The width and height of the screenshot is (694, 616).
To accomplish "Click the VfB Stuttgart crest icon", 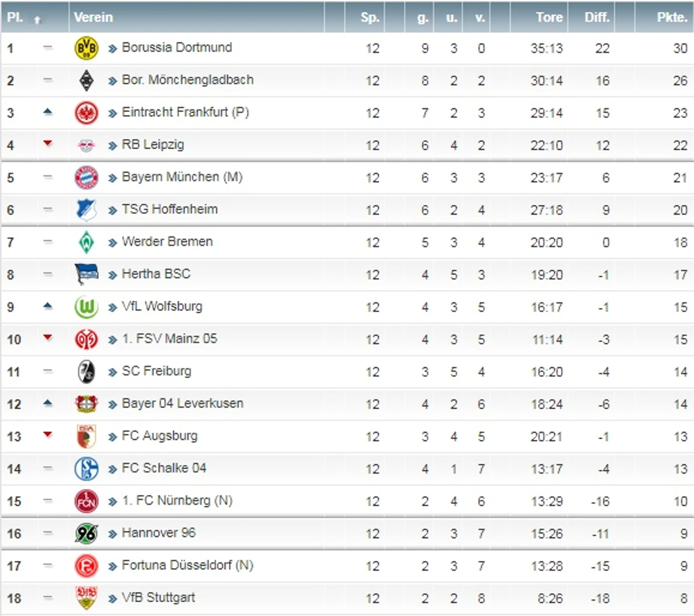I will click(86, 598).
